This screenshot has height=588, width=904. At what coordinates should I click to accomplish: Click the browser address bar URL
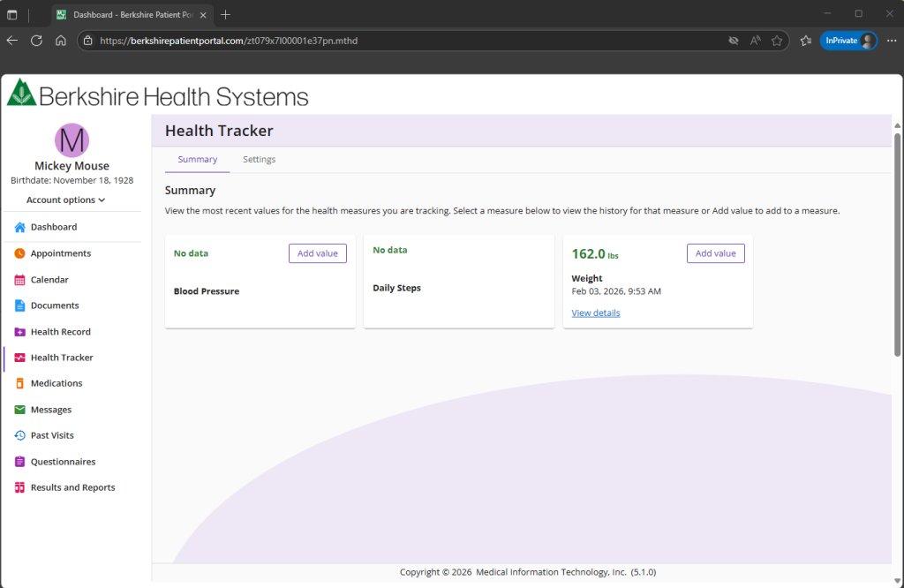[353, 41]
